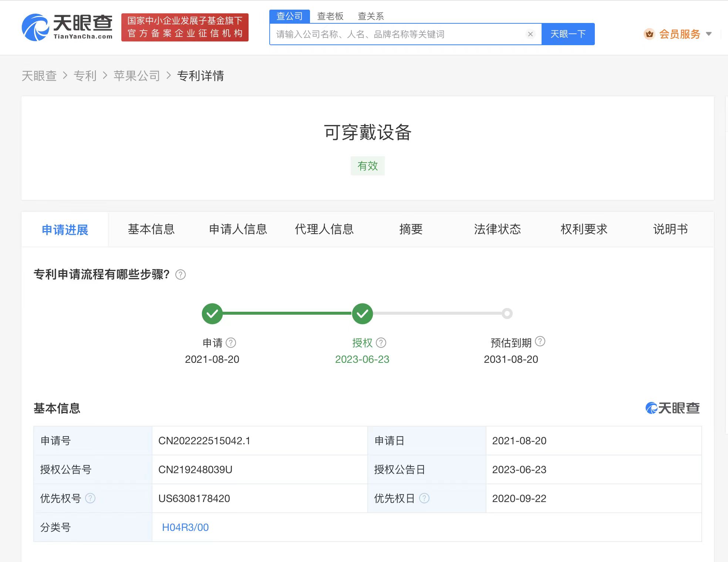Clear the search box with the X icon
This screenshot has height=562, width=728.
point(530,34)
